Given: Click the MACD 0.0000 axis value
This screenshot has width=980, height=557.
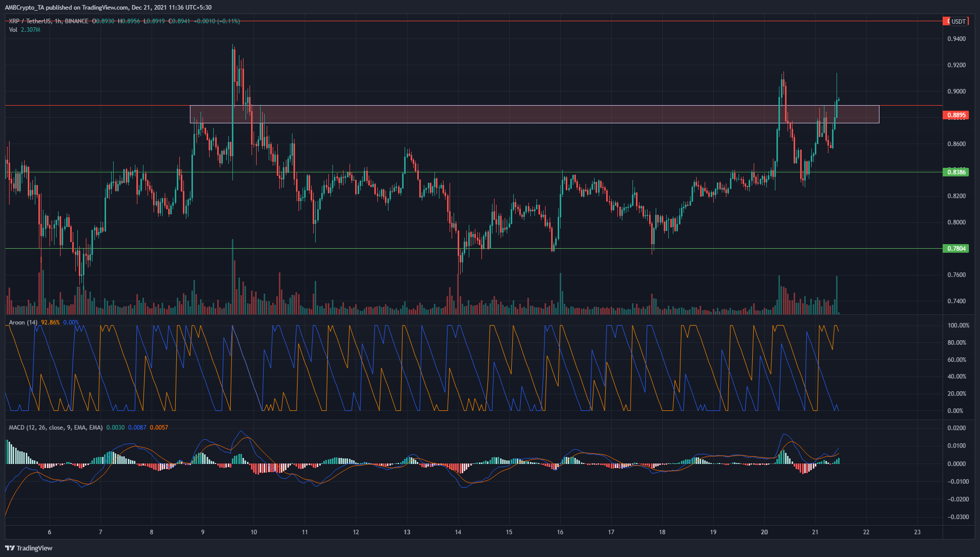Looking at the screenshot, I should [x=956, y=464].
